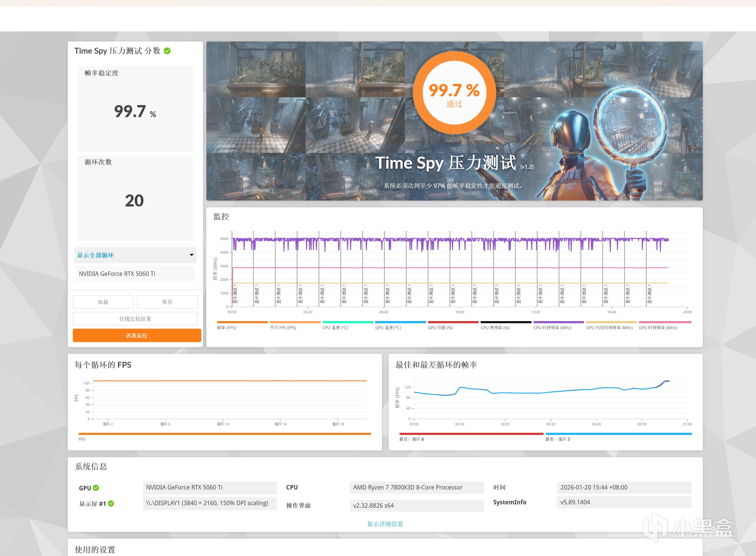Select the NVIDIA GeForce RTX 5060 Ti field

(135, 274)
